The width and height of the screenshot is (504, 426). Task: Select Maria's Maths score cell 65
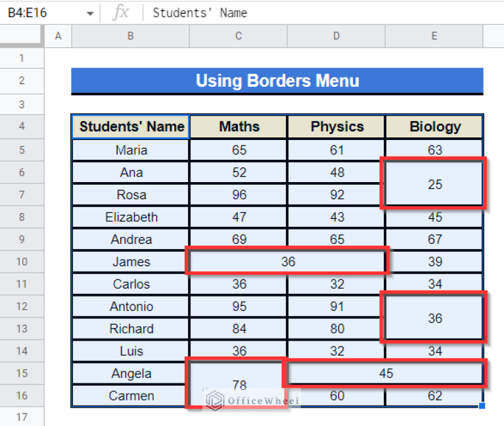click(x=239, y=150)
